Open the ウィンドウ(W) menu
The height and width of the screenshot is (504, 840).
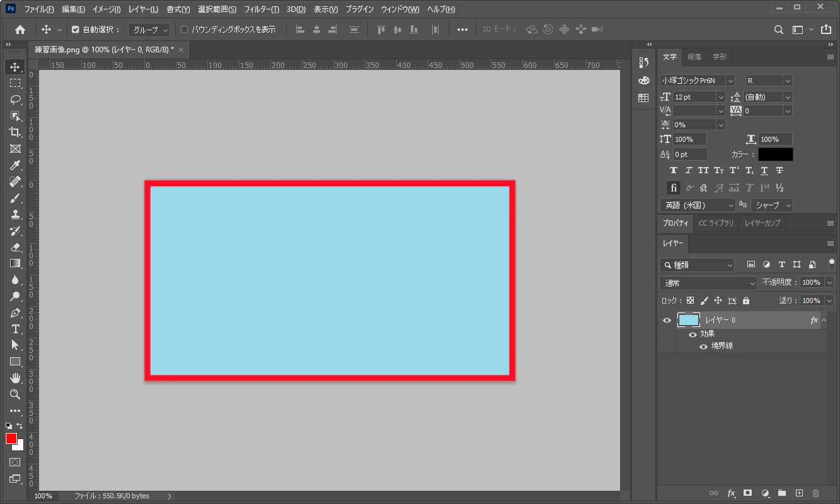(400, 9)
